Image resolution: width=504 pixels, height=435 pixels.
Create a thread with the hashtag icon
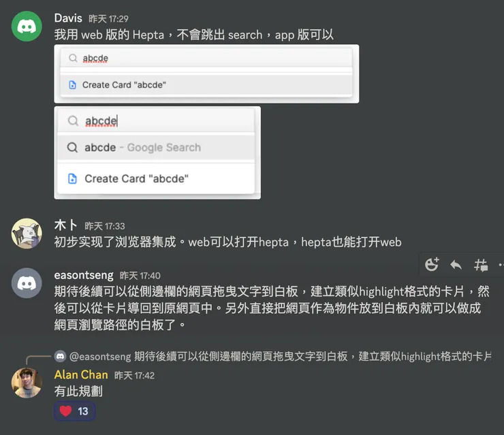tap(481, 265)
